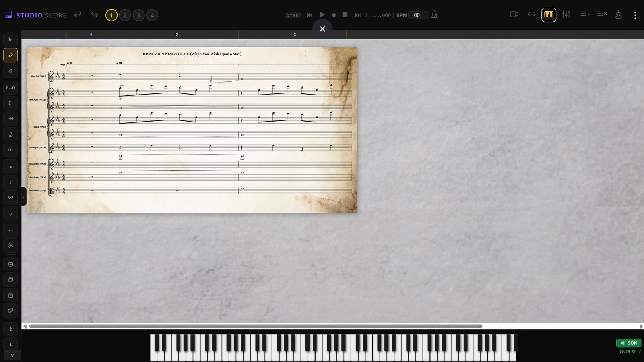Viewport: 644px width, 362px height.
Task: Click the paste clipboard icon
Action: (10, 295)
